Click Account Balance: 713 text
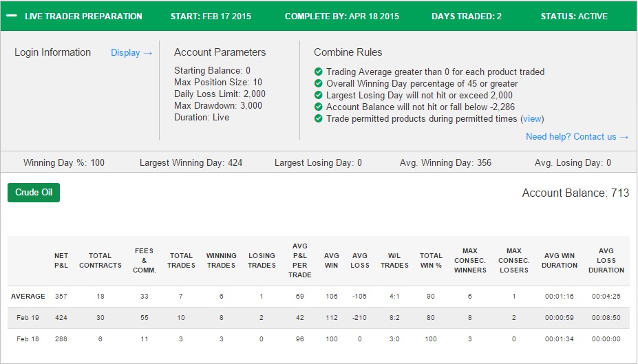 pos(576,193)
